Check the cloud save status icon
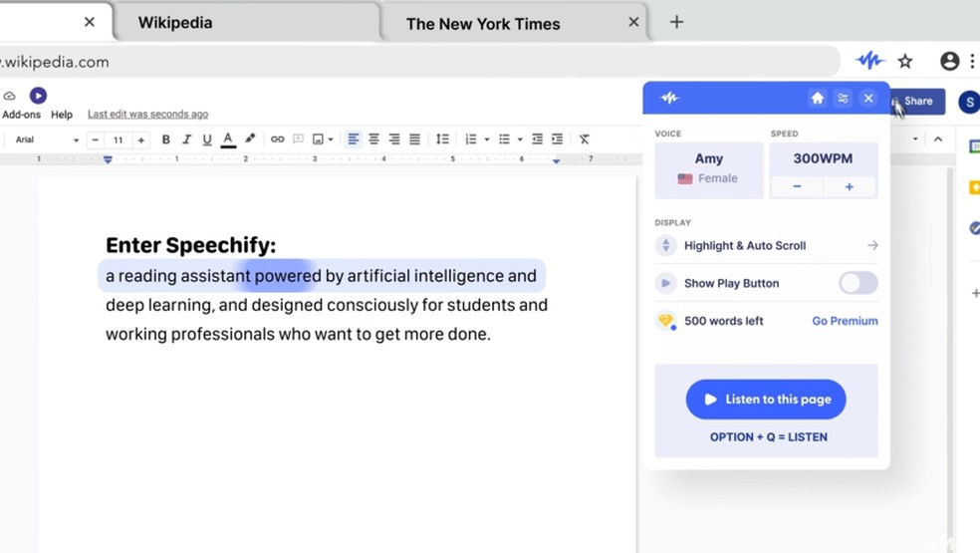The width and height of the screenshot is (980, 553). tap(9, 96)
